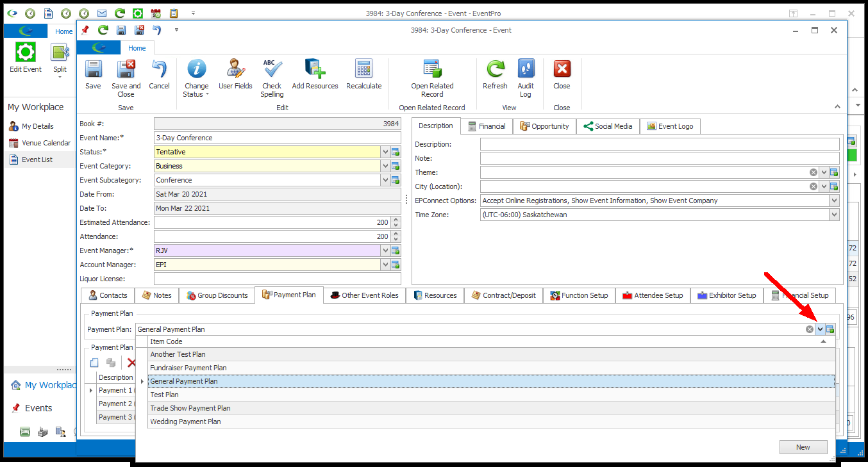Clear the Payment Plan field value

coord(810,329)
